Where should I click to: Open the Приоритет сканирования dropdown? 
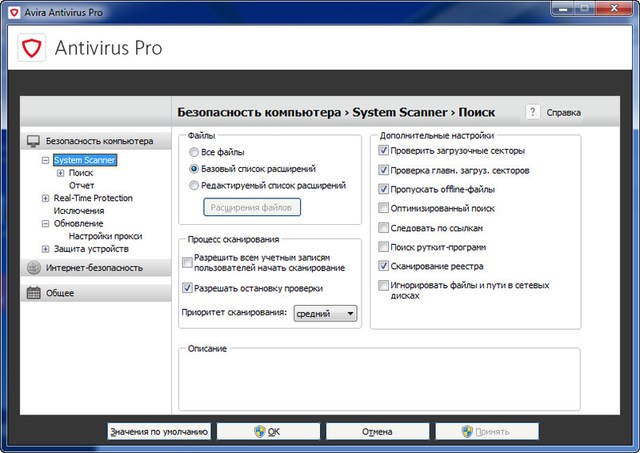point(325,314)
